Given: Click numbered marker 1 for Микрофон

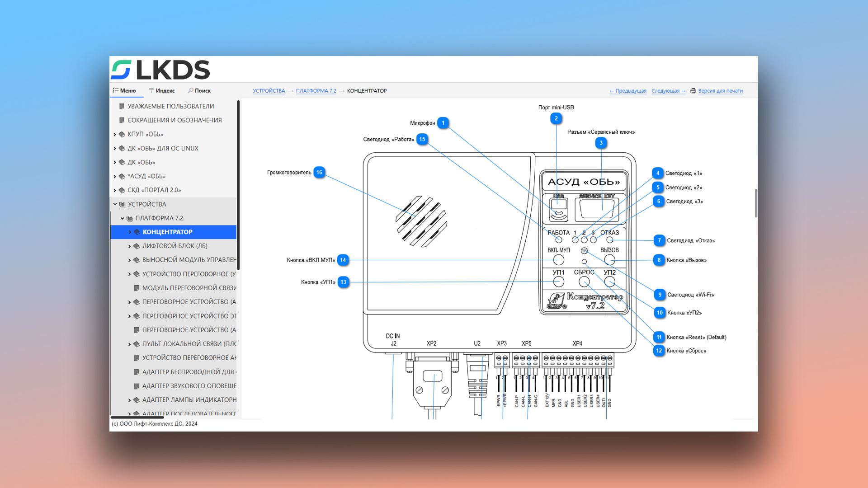Looking at the screenshot, I should (443, 123).
